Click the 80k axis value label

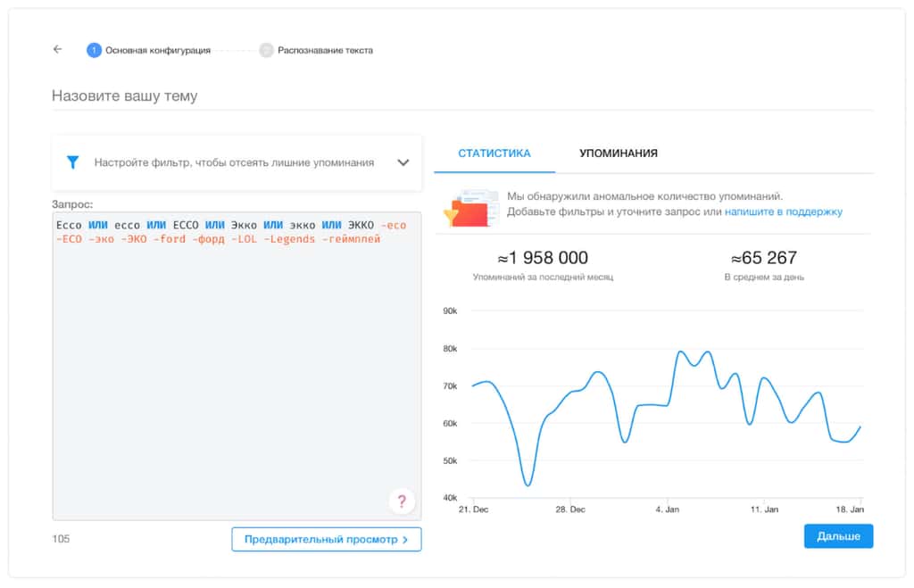click(450, 349)
